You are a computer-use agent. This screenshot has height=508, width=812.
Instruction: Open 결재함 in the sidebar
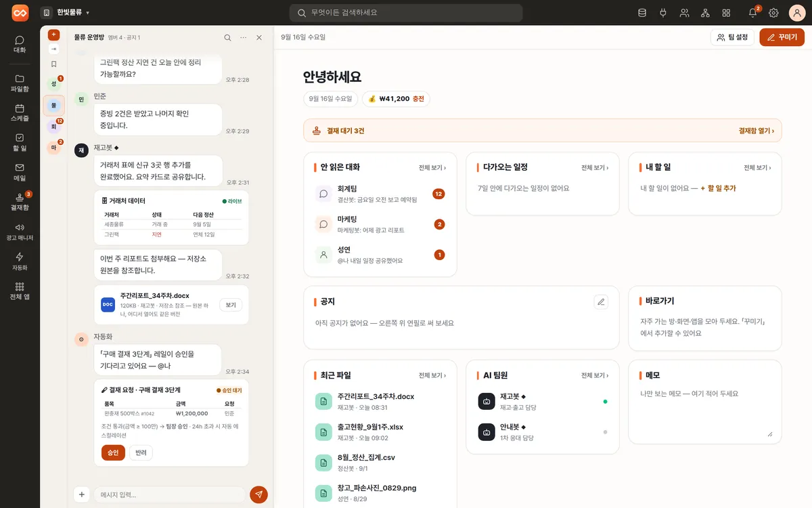[x=20, y=202]
